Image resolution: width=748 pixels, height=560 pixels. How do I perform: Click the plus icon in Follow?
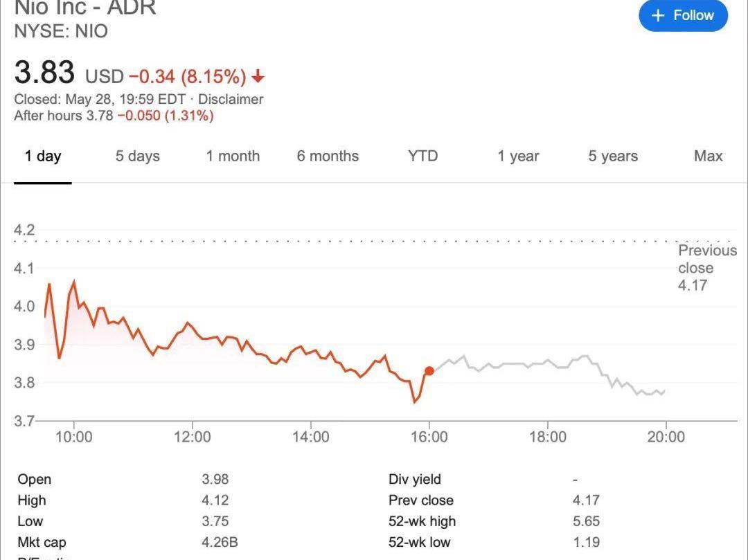point(658,16)
